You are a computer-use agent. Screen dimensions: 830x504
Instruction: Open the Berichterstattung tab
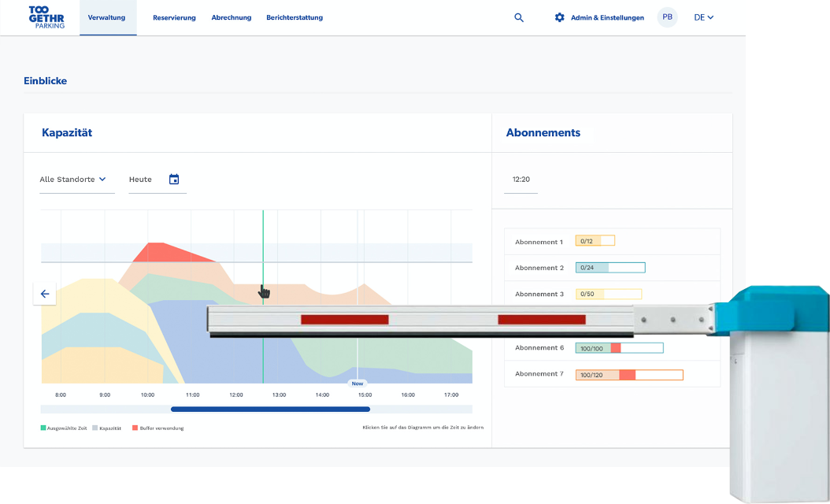coord(295,17)
